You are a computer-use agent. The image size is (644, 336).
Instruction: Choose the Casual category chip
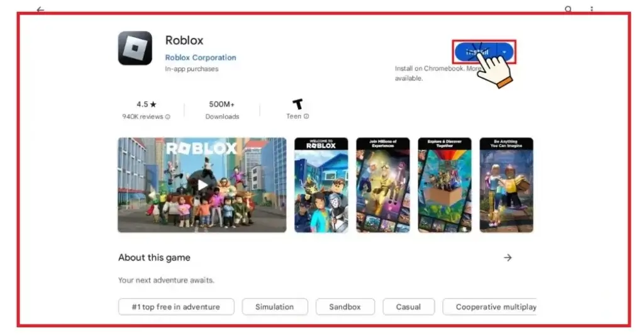[x=409, y=307]
